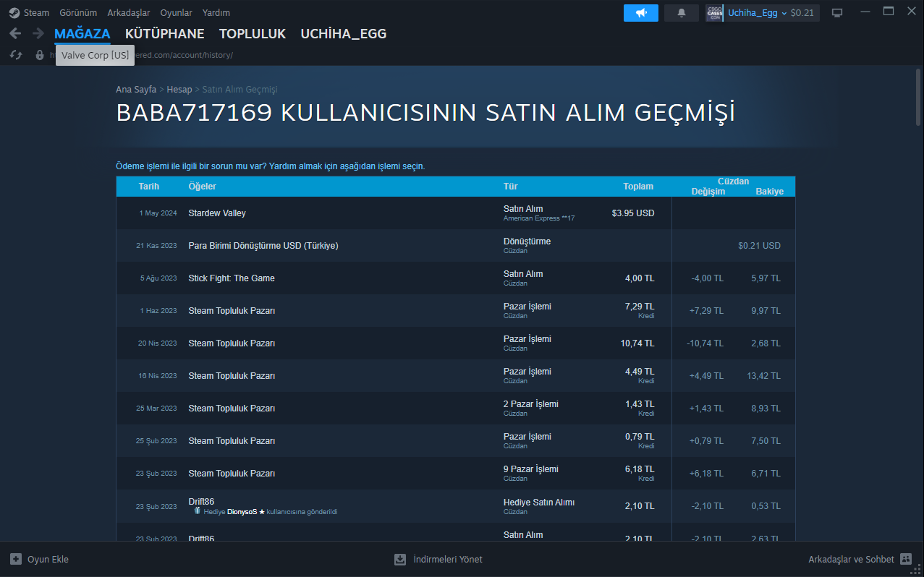The image size is (924, 577).
Task: Switch to the KÜTÜPHANE tab
Action: point(165,34)
